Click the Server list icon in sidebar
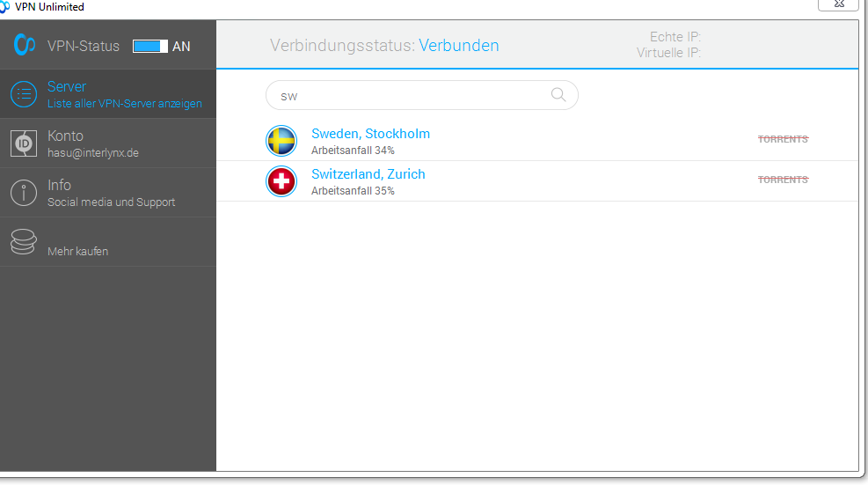Image resolution: width=868 pixels, height=485 pixels. click(x=24, y=94)
